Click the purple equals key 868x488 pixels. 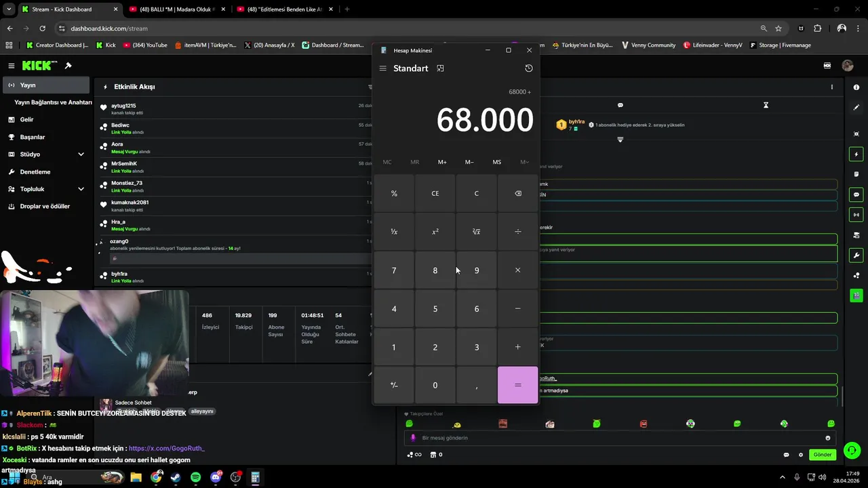517,385
